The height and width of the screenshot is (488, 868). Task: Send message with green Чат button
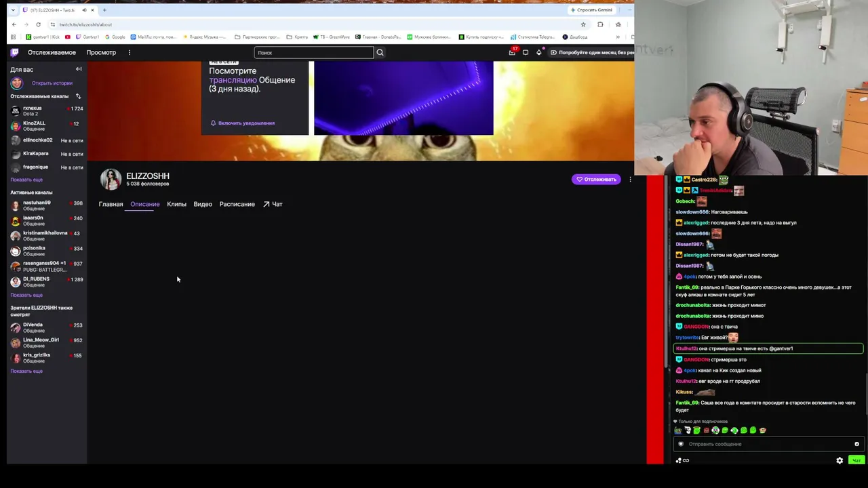(x=856, y=460)
